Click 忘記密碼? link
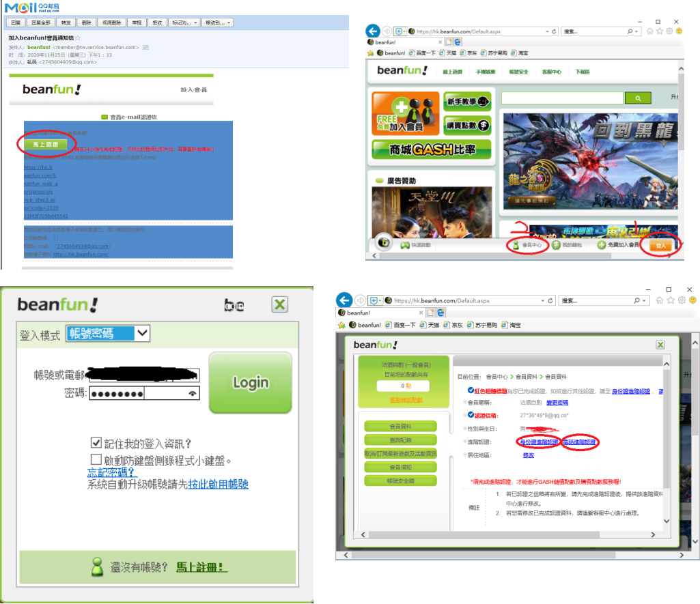Screen dimensions: 700x604 click(111, 472)
